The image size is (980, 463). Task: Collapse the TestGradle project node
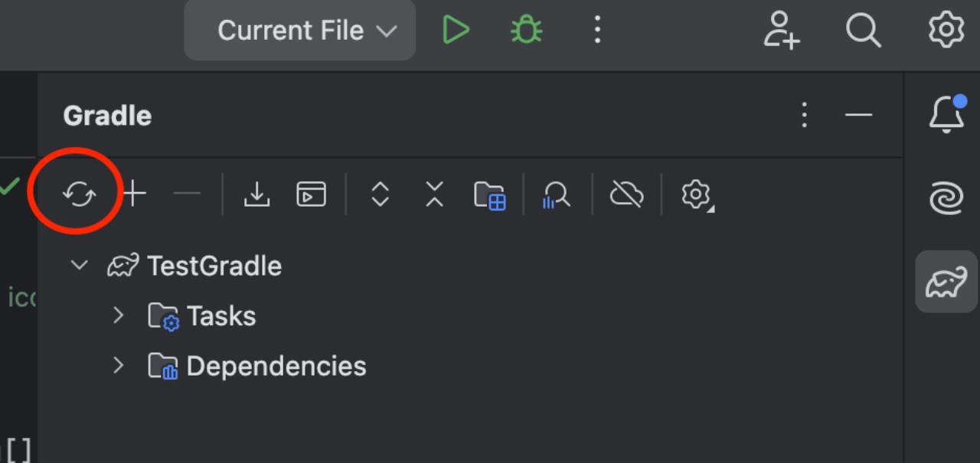79,265
